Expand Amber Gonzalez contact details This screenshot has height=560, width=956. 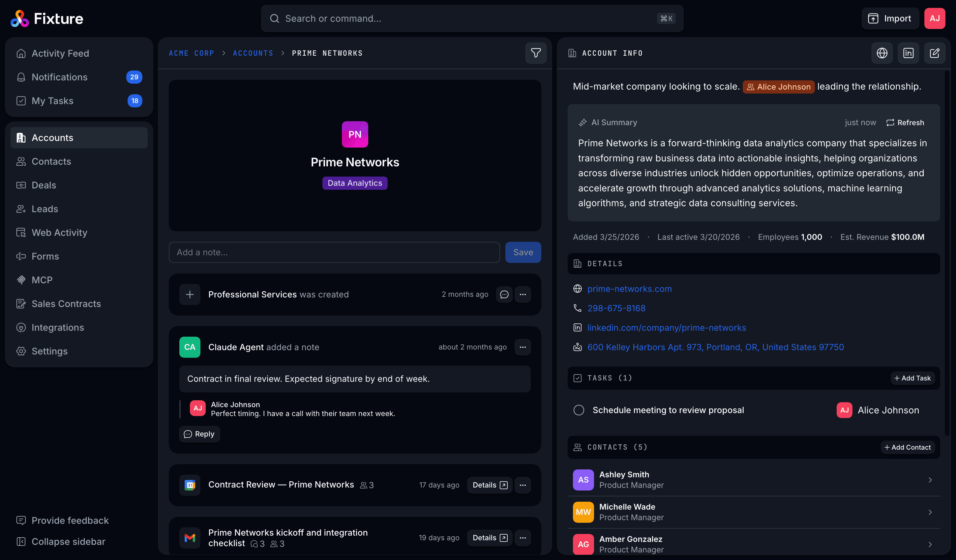(x=930, y=544)
